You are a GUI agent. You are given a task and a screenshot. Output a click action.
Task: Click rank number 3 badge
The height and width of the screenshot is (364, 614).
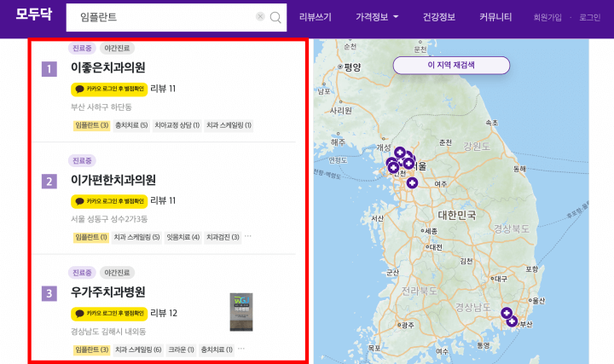(x=49, y=293)
